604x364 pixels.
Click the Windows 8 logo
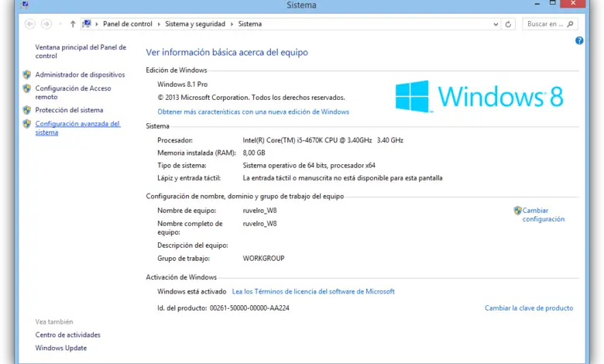[x=479, y=96]
